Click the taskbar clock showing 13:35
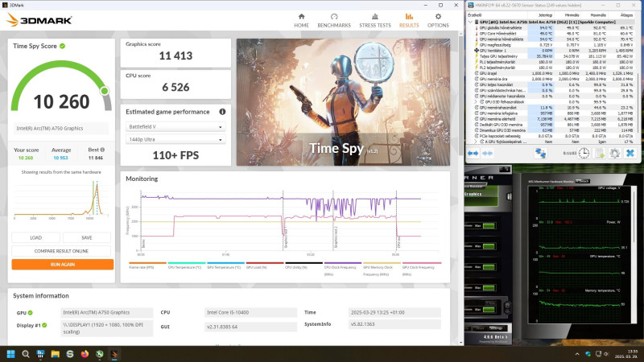Viewport: 644px width, 362px height. [627, 354]
